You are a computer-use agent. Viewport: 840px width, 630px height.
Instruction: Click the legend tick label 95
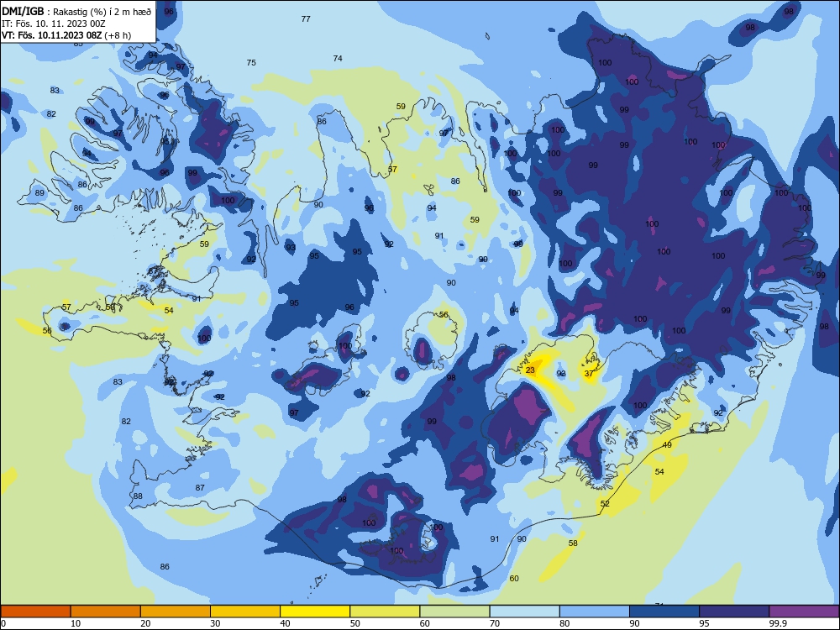[x=704, y=623]
